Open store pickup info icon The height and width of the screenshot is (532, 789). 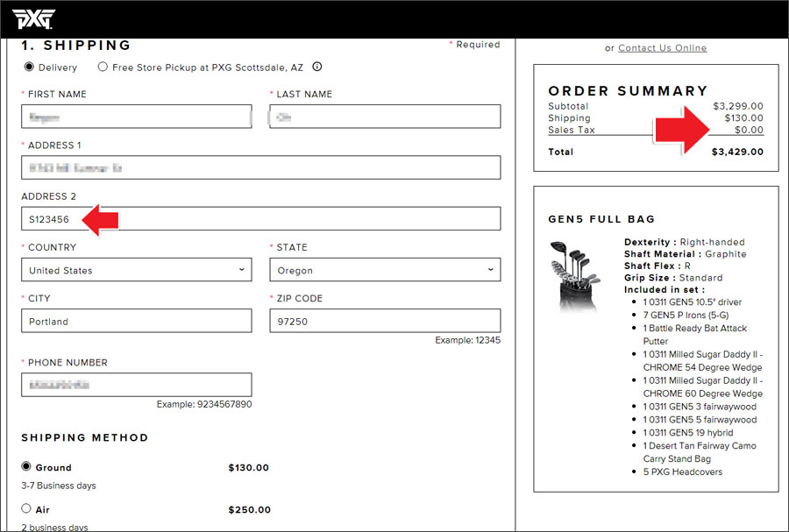pos(317,67)
